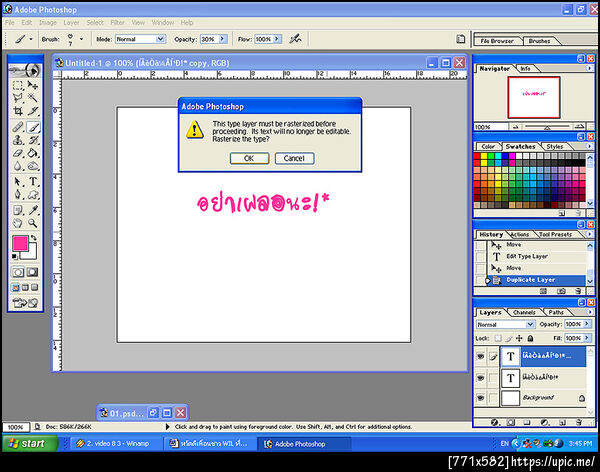The width and height of the screenshot is (600, 472).
Task: Select the Zoom magnifier tool
Action: click(33, 223)
